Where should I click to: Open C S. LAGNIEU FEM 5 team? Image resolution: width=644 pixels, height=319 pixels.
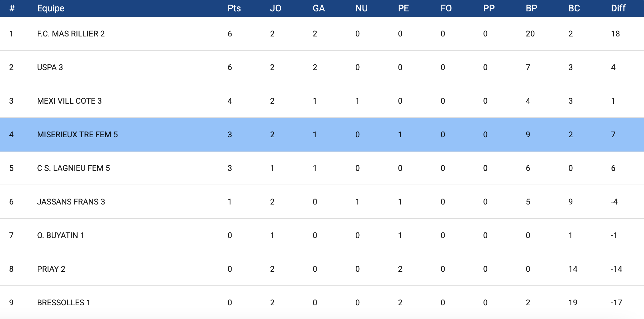pyautogui.click(x=73, y=168)
